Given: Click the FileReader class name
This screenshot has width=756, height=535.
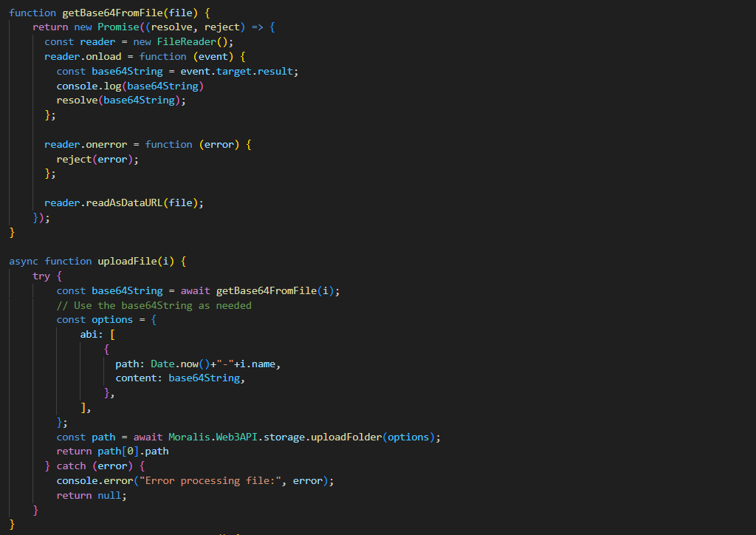Looking at the screenshot, I should (187, 42).
